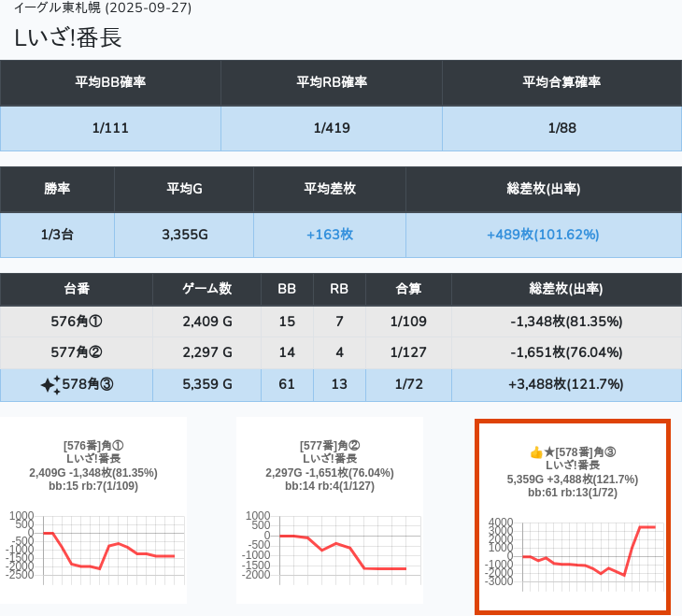
Task: Click the +3,488枚(121.7%) cell in the table row
Action: [x=565, y=384]
